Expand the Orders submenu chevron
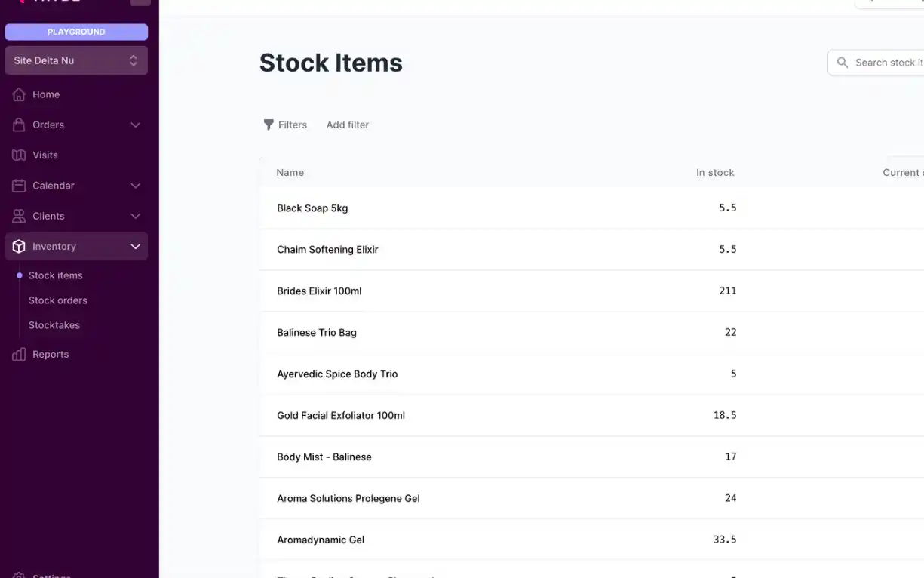Screen dimensions: 924x578 (x=136, y=125)
